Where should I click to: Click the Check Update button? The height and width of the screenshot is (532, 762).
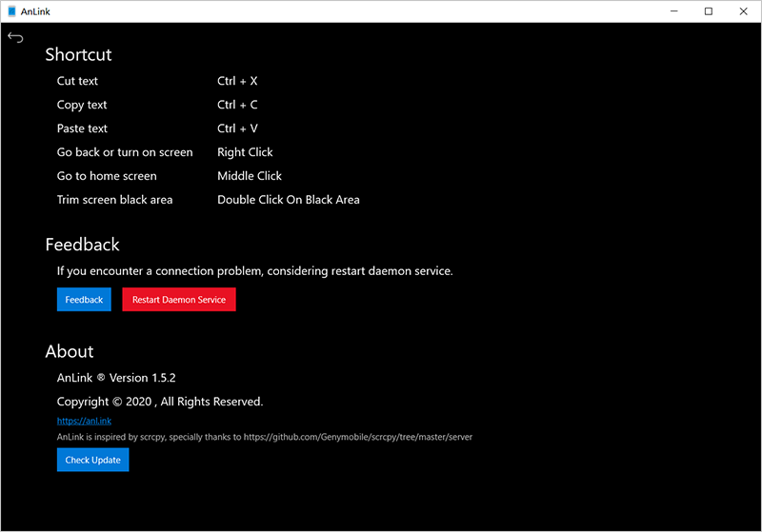[x=92, y=460]
